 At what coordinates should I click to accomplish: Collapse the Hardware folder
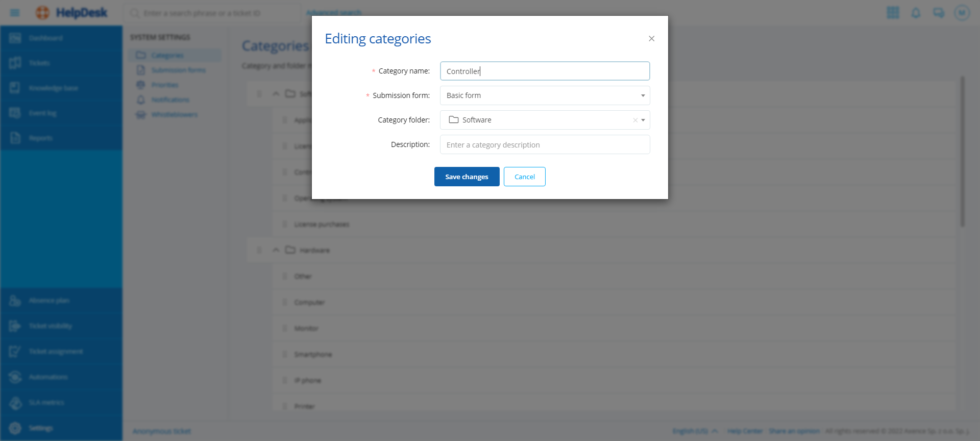pos(276,250)
